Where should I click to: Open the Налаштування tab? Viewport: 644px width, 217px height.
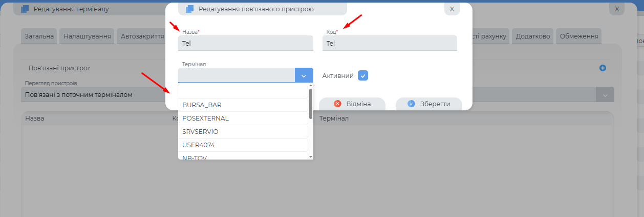coord(88,36)
